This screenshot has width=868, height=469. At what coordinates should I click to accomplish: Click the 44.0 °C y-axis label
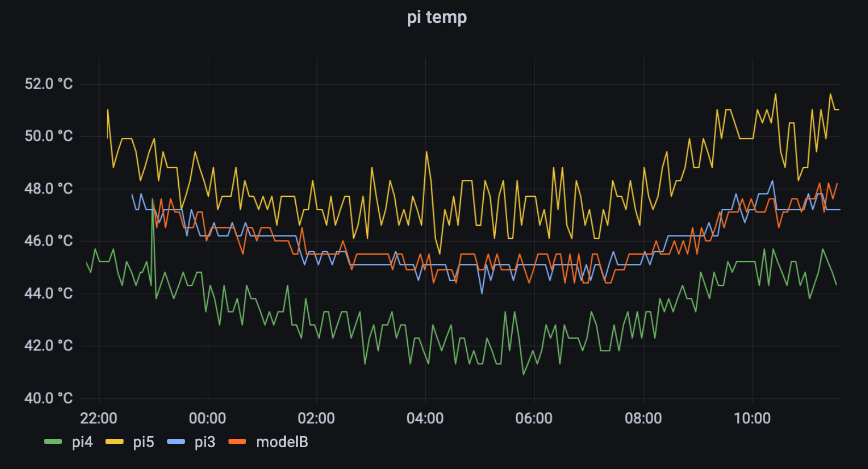[49, 294]
